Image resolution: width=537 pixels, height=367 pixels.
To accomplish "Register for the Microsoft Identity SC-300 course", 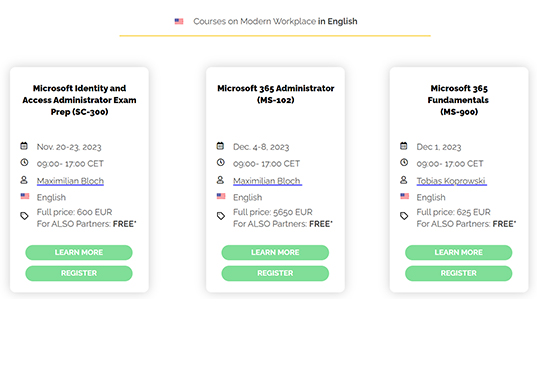I will 79,273.
